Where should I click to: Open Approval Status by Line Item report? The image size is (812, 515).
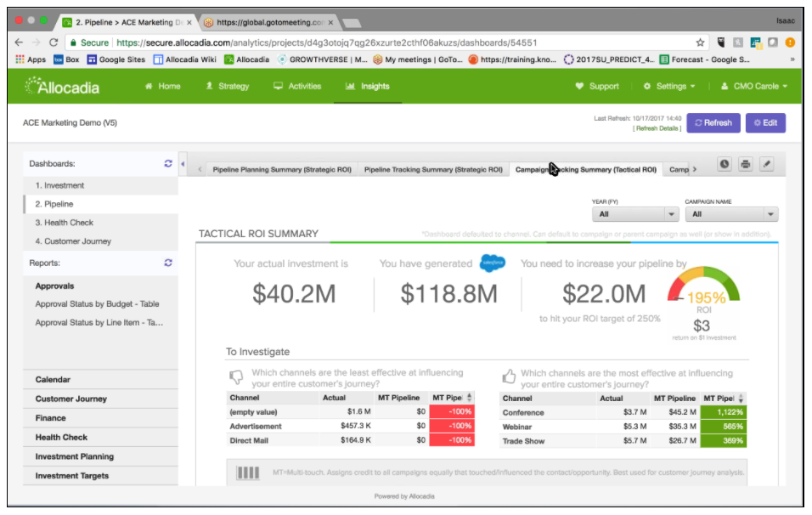(x=99, y=323)
